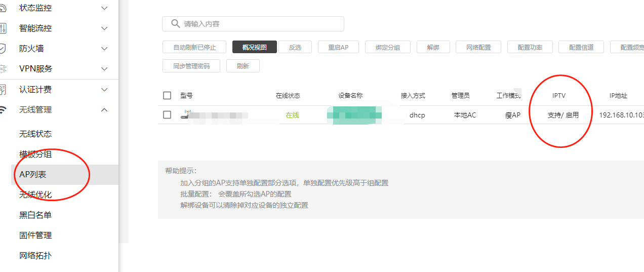This screenshot has height=272, width=644.
Task: Select 黑白名单 in the sidebar
Action: tap(35, 215)
